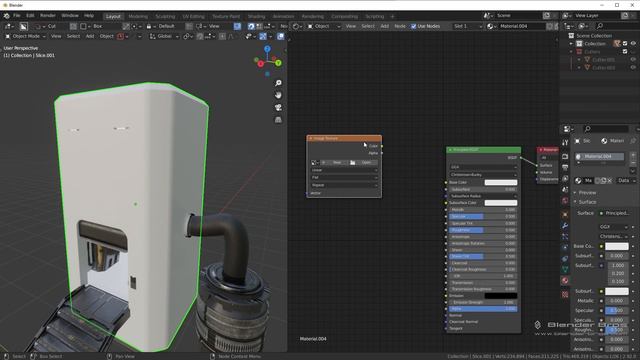Open the Material properties tab icon
The width and height of the screenshot is (640, 360).
click(x=565, y=281)
